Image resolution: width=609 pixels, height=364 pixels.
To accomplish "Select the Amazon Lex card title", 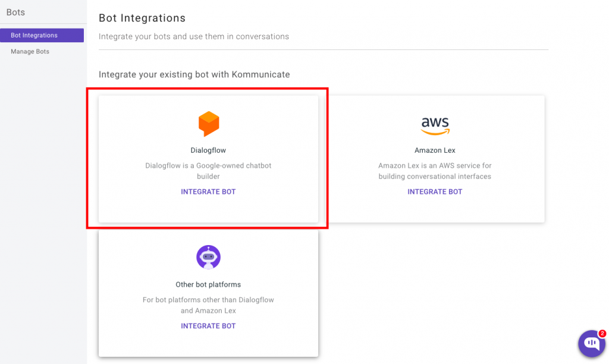I will pyautogui.click(x=435, y=150).
